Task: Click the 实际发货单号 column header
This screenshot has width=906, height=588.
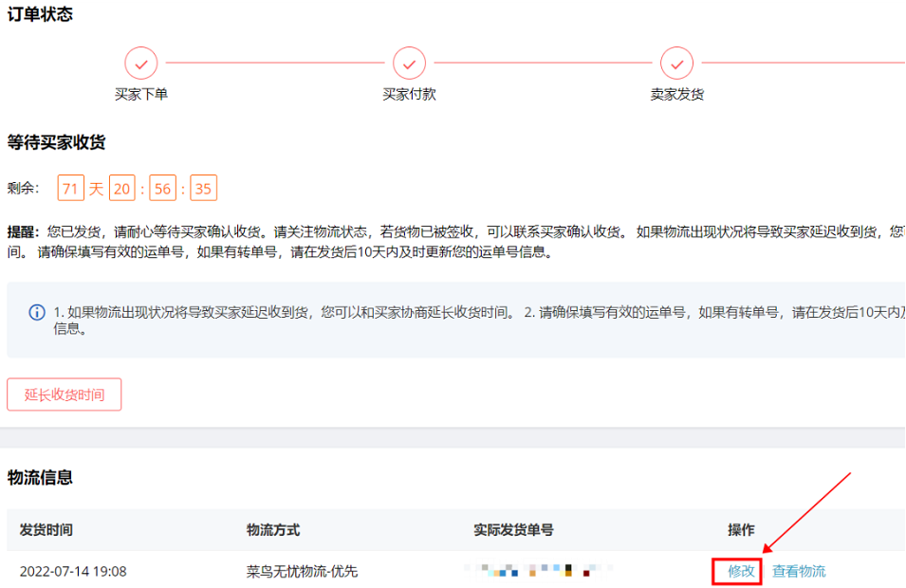Action: (x=513, y=529)
